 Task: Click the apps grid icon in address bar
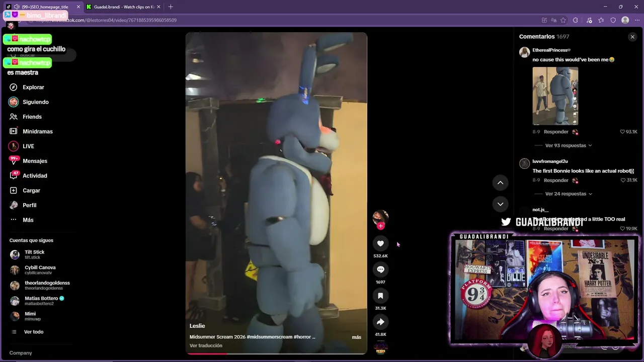[x=544, y=20]
